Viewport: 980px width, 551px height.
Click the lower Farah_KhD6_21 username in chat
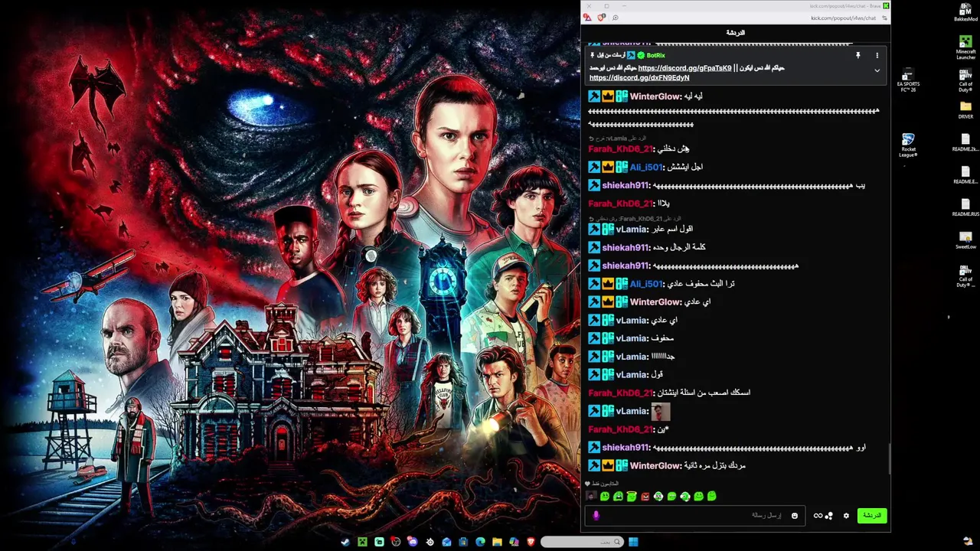pyautogui.click(x=620, y=429)
